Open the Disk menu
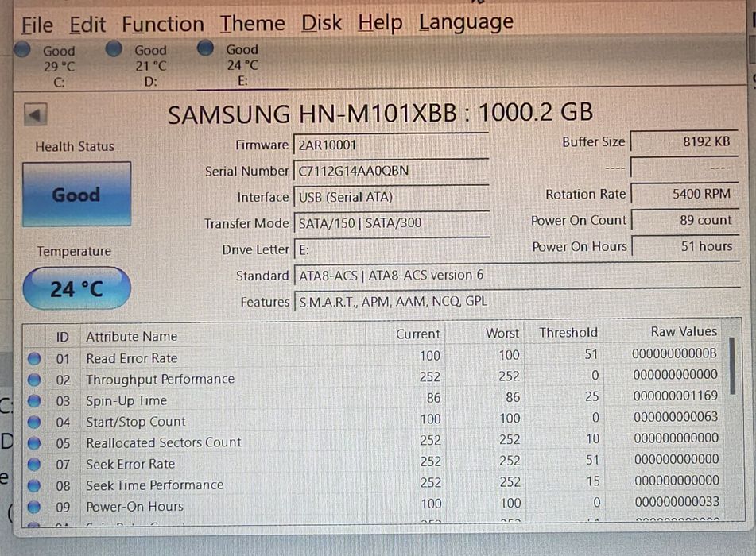Viewport: 756px width, 556px height. pyautogui.click(x=322, y=23)
